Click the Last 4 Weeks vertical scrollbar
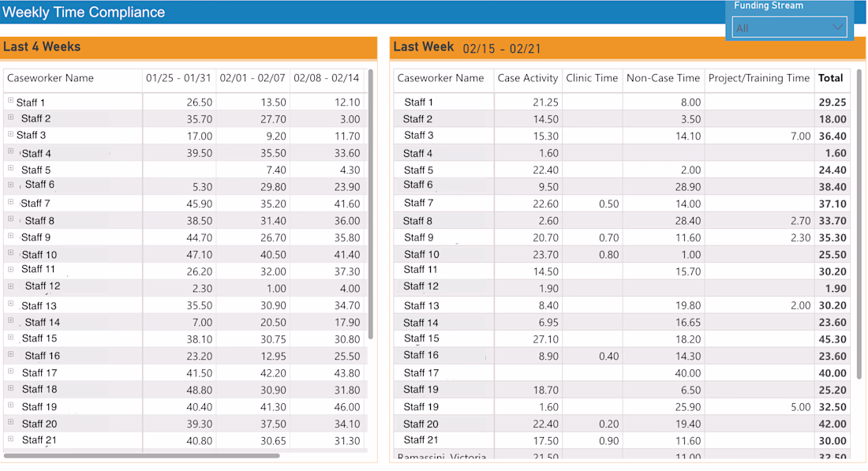The image size is (868, 471). click(370, 204)
